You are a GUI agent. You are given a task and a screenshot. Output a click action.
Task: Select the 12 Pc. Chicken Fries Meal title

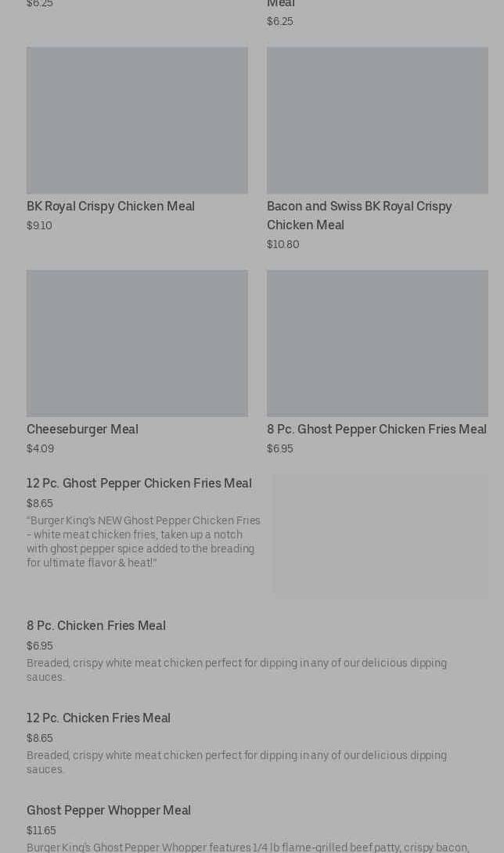pyautogui.click(x=99, y=718)
